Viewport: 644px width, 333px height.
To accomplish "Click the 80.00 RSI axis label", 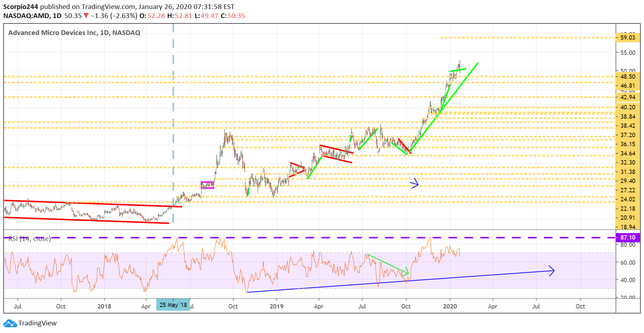I will [x=628, y=245].
